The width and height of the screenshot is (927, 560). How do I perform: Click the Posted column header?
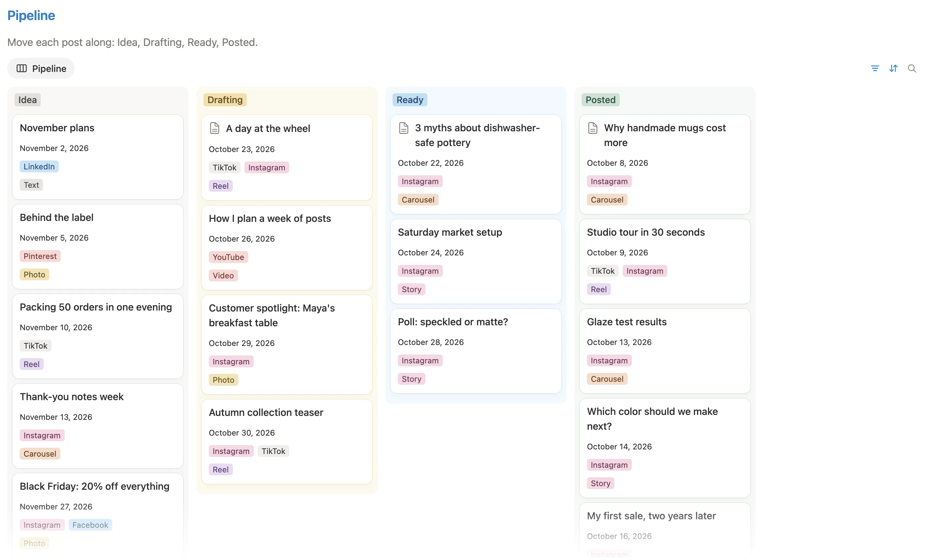[600, 100]
